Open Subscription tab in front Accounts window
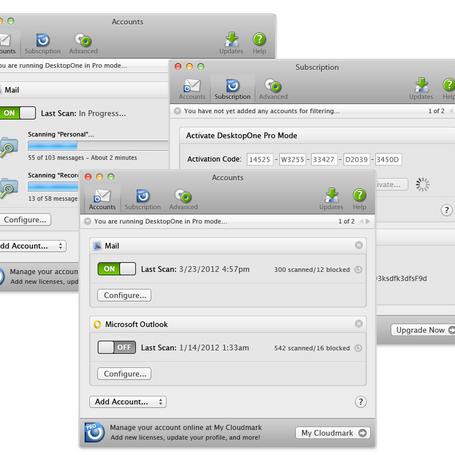The height and width of the screenshot is (455, 455). click(x=143, y=199)
